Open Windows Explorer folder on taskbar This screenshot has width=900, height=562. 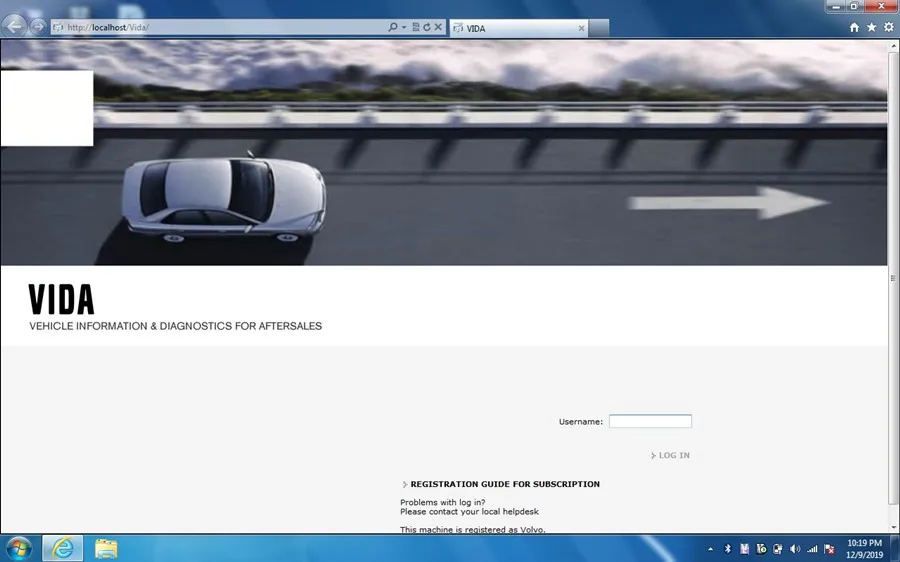click(106, 549)
